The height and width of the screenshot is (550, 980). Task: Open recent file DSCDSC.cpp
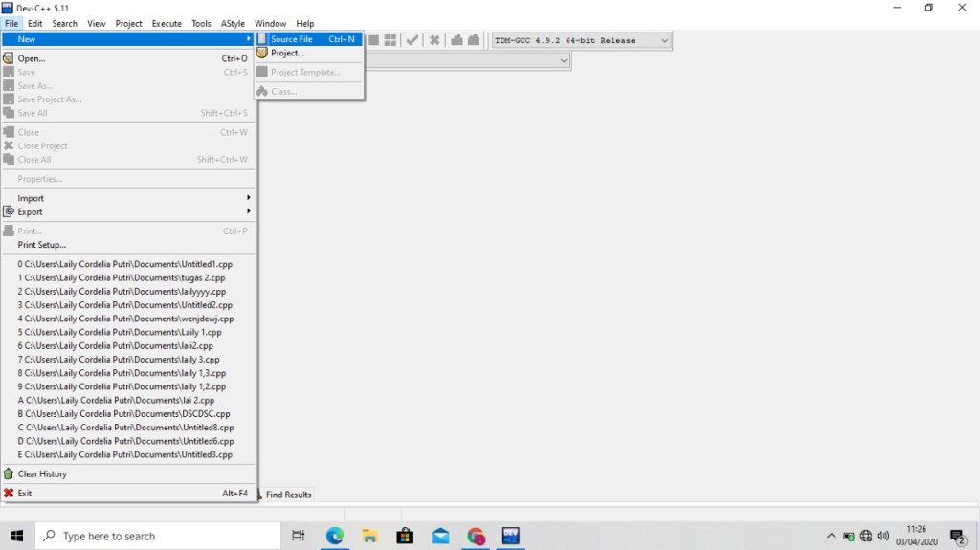coord(124,414)
